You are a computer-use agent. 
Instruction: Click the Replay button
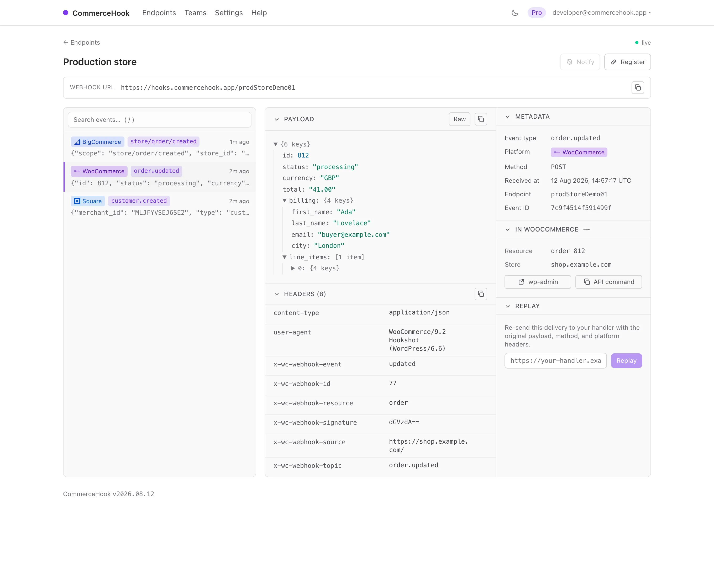(626, 361)
